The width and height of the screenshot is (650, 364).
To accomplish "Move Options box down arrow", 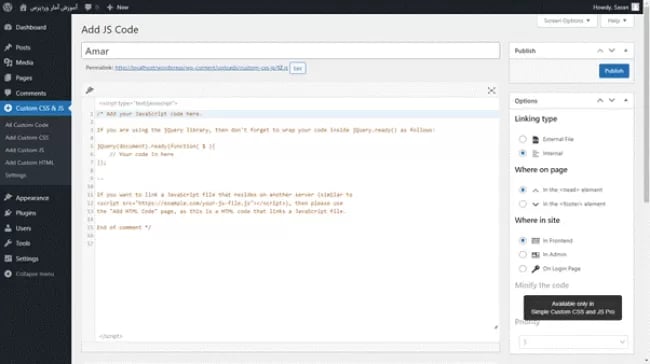I will pyautogui.click(x=612, y=101).
